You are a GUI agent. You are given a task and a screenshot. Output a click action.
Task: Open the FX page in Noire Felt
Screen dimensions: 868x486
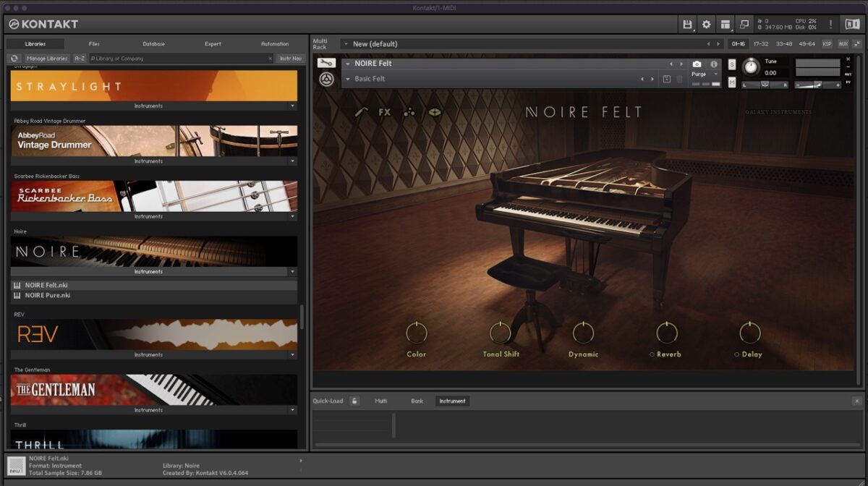pos(384,112)
